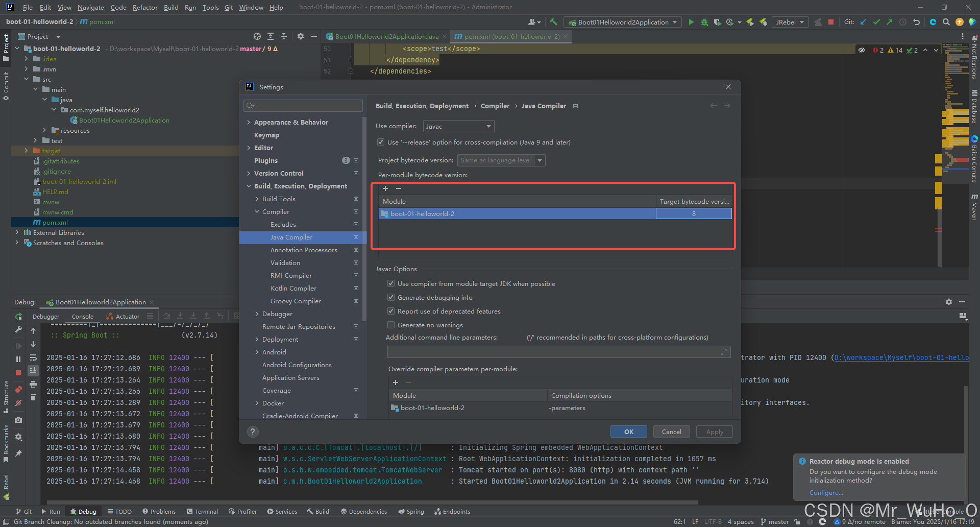Click OK button in Settings dialog
The image size is (980, 527).
tap(629, 432)
